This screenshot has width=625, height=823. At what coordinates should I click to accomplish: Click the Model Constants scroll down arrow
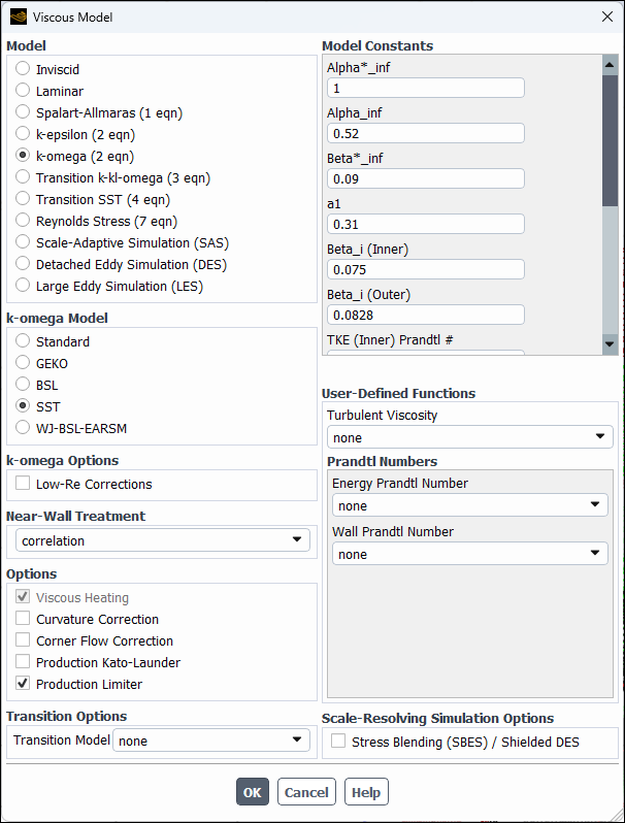[x=610, y=344]
